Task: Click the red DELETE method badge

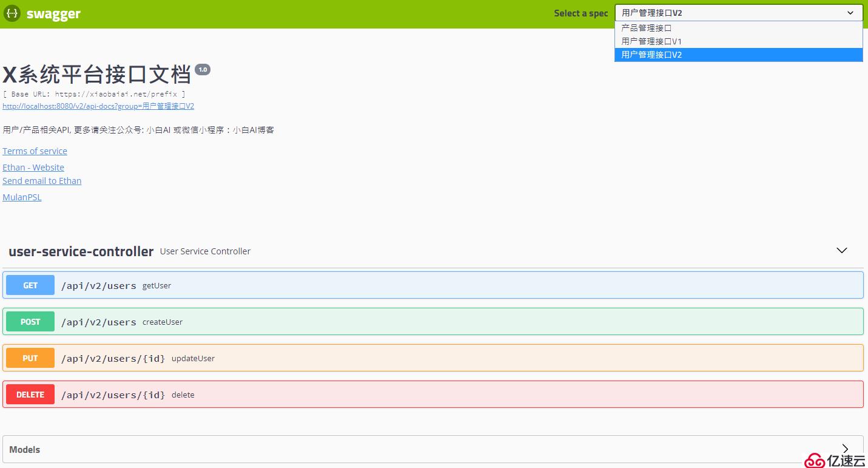Action: click(x=30, y=395)
